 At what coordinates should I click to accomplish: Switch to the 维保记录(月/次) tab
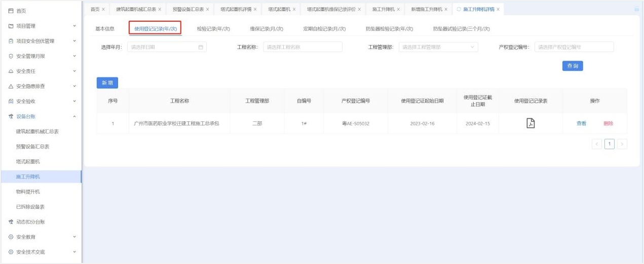[267, 29]
